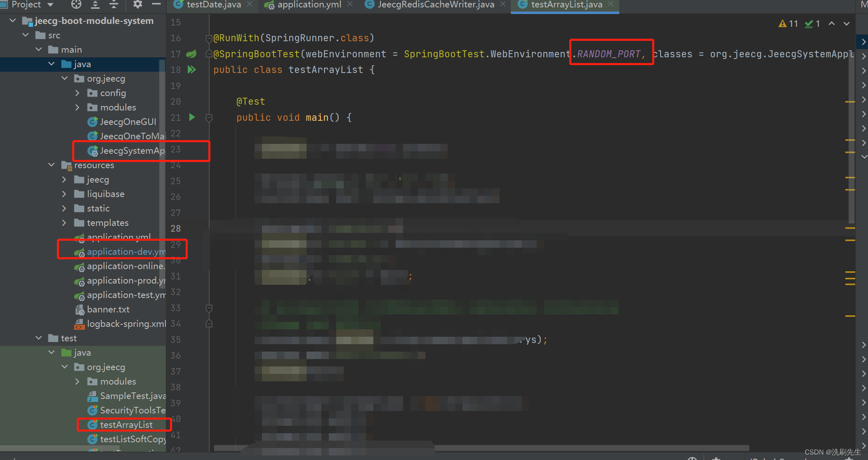Click the locate/select opened file target icon
Viewport: 868px width, 460px height.
(x=76, y=5)
